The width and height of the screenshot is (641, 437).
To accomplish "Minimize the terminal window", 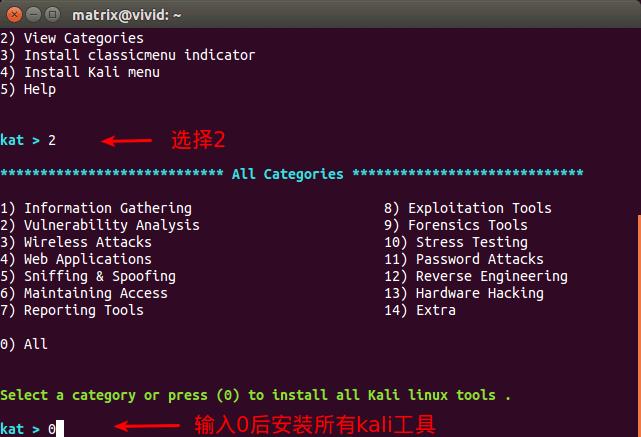I will pos(33,15).
